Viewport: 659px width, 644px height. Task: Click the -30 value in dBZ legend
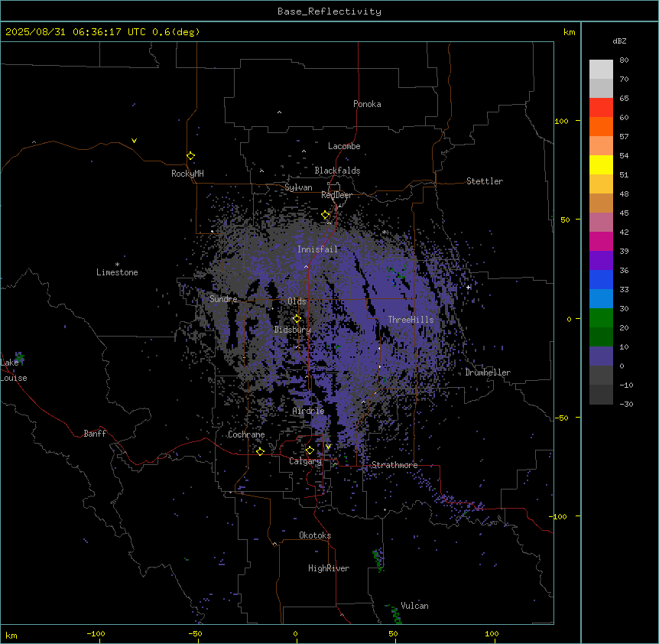[x=626, y=404]
